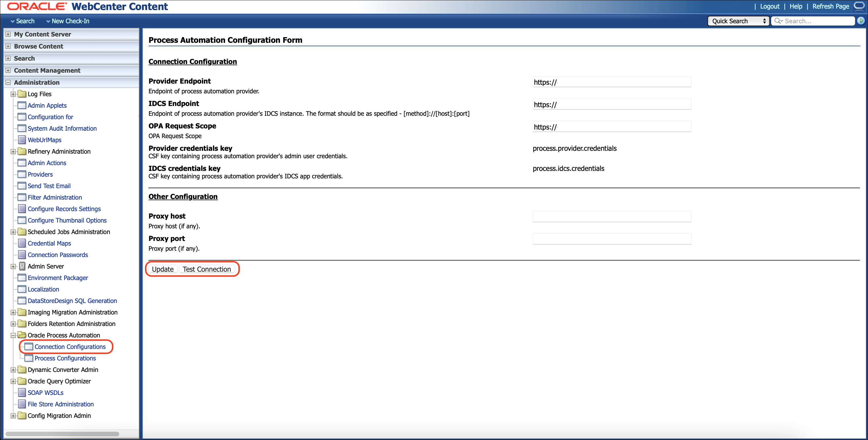Click the Localization page icon
This screenshot has width=868, height=440.
pos(22,289)
